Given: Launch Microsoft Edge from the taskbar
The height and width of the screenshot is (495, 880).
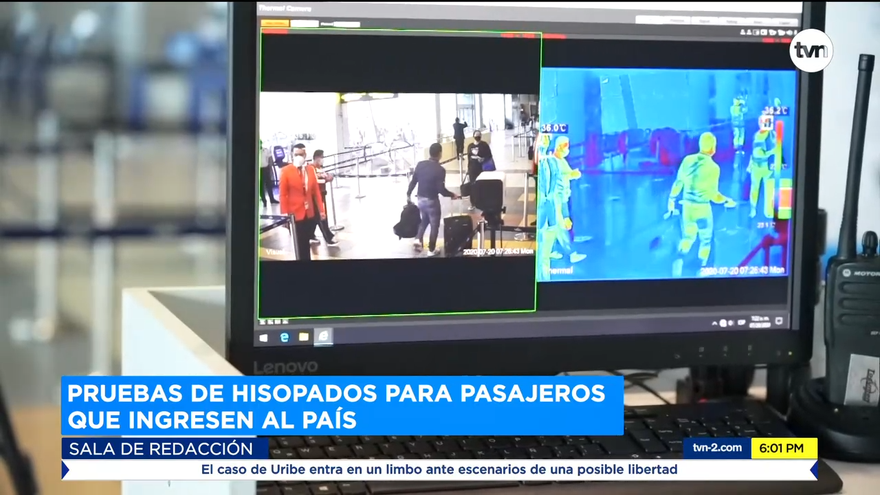Looking at the screenshot, I should [285, 337].
